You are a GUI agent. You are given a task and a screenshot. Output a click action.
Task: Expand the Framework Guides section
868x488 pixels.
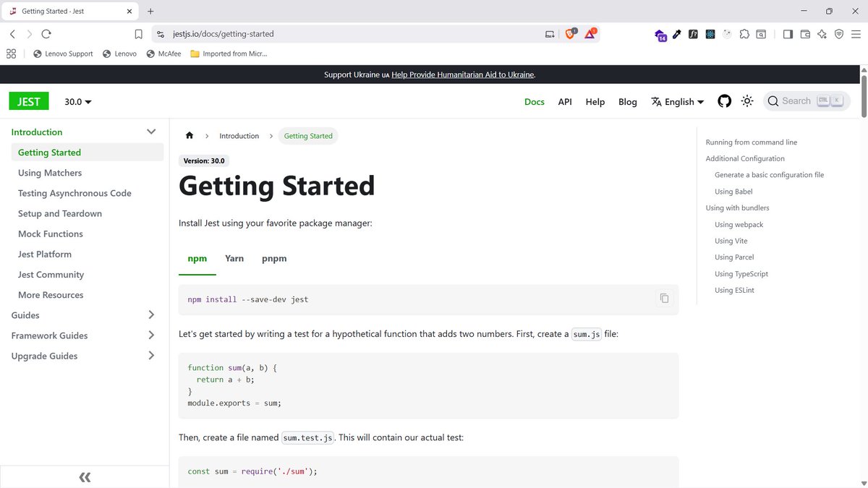point(151,335)
